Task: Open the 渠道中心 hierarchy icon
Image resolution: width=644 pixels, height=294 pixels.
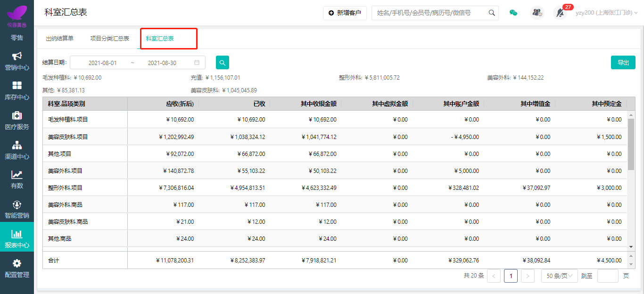Action: (x=17, y=145)
